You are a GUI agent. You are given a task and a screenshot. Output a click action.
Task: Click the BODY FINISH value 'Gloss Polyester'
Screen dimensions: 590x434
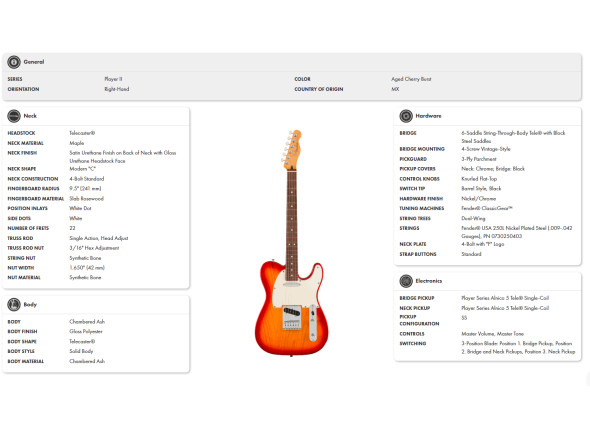pyautogui.click(x=86, y=332)
